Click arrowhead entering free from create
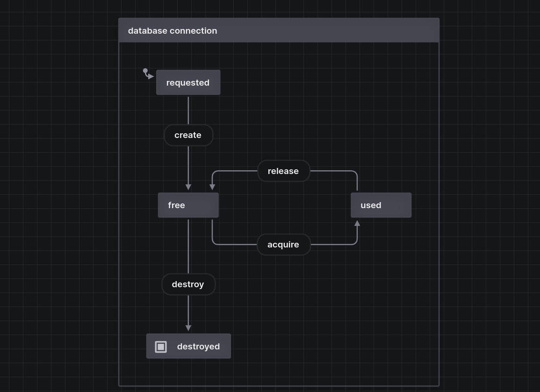This screenshot has width=540, height=392. 188,187
